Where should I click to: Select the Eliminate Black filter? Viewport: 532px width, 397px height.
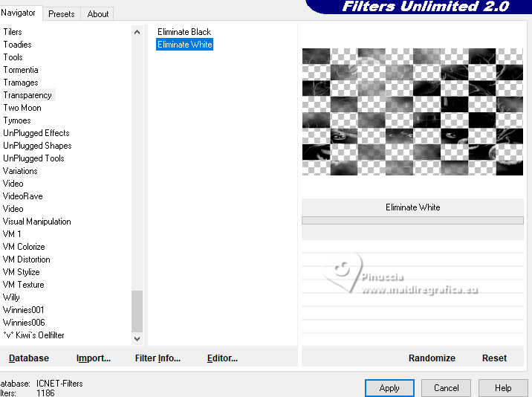click(184, 32)
